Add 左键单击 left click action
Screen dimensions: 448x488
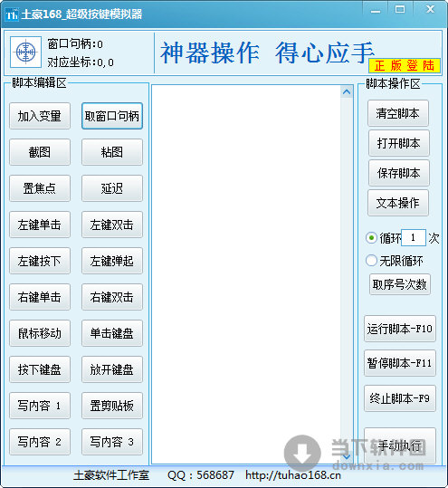pyautogui.click(x=40, y=225)
